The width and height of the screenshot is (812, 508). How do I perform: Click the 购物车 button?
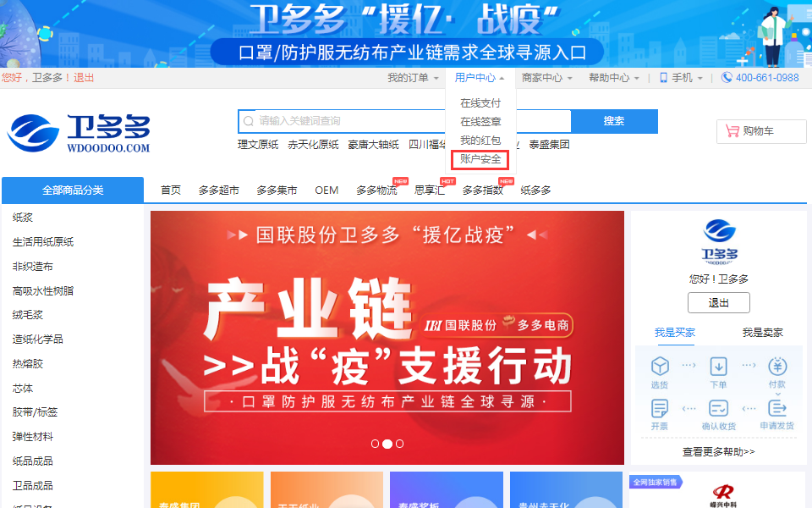pos(761,131)
